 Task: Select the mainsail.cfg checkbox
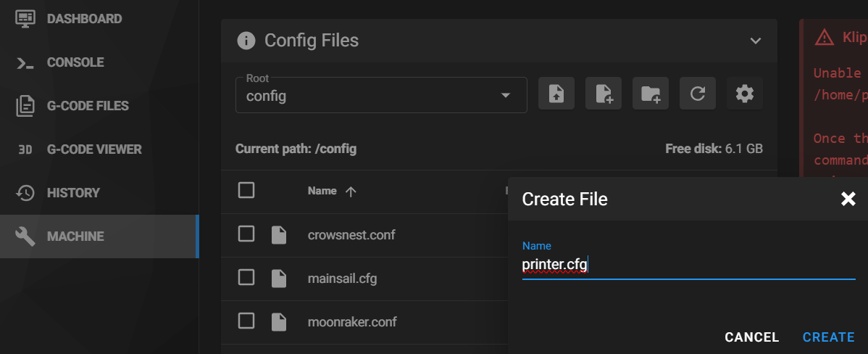coord(246,277)
